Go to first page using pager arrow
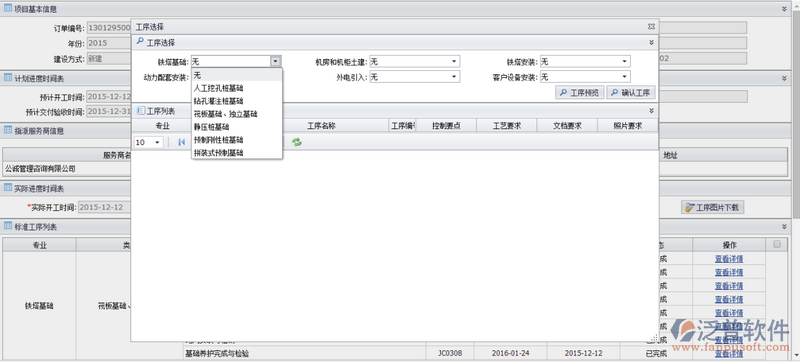The height and width of the screenshot is (363, 800). [x=182, y=142]
